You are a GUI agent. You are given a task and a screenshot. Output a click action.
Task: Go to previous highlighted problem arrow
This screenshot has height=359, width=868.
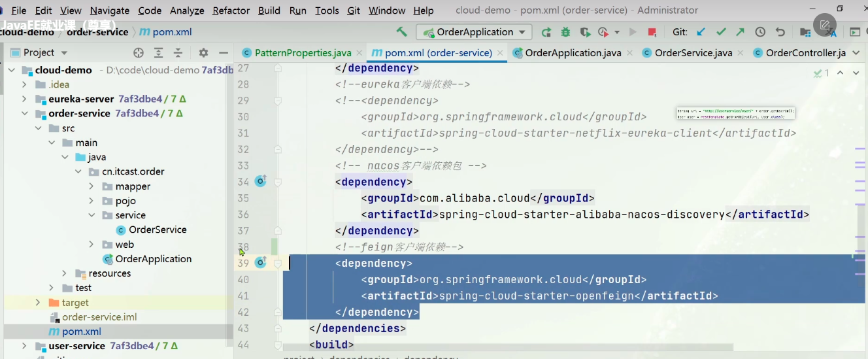point(840,73)
